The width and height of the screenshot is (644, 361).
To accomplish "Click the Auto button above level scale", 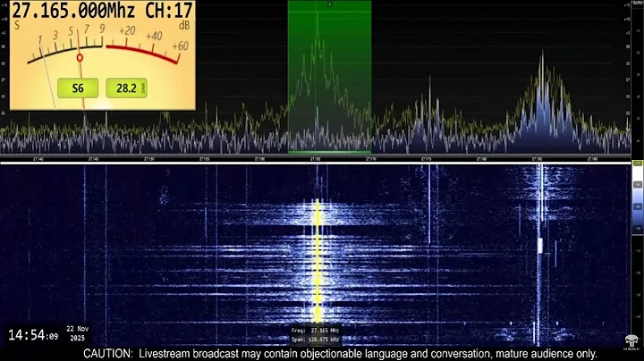I will click(x=637, y=3).
